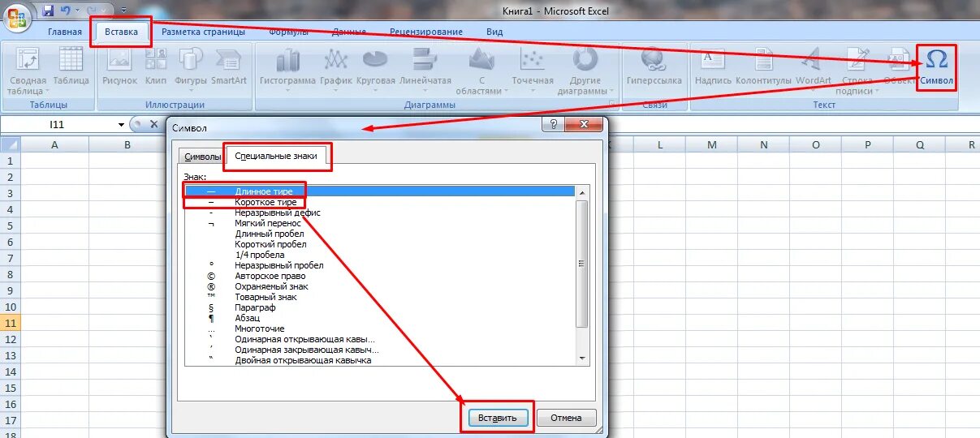This screenshot has width=980, height=438.
Task: Insert a Гистограмма column chart
Action: click(287, 71)
